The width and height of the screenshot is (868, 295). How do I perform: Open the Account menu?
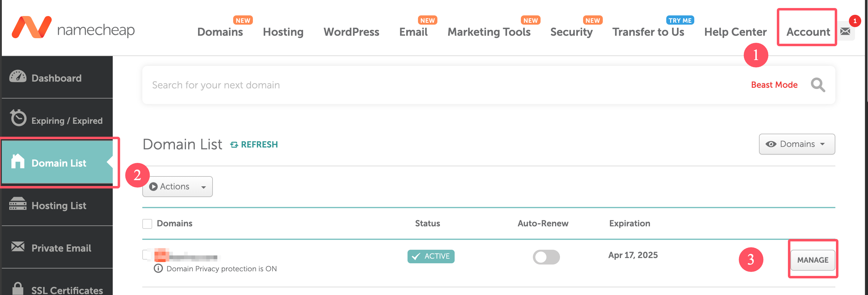click(808, 32)
